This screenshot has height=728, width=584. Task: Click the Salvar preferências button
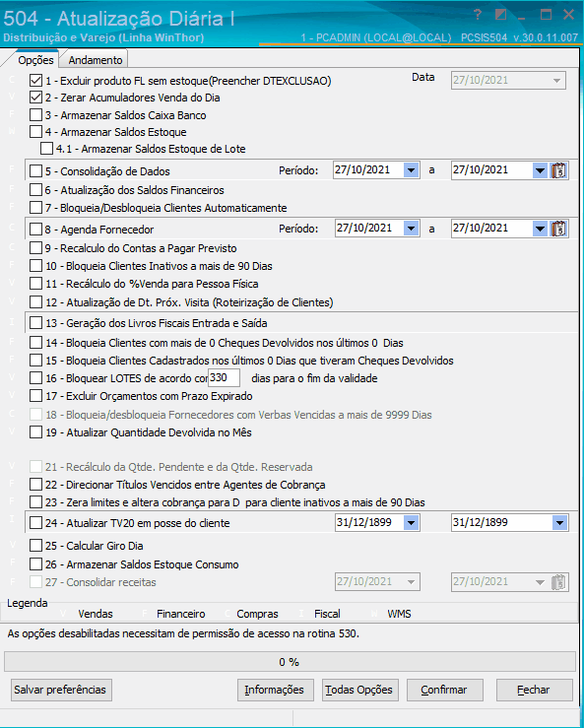point(61,690)
